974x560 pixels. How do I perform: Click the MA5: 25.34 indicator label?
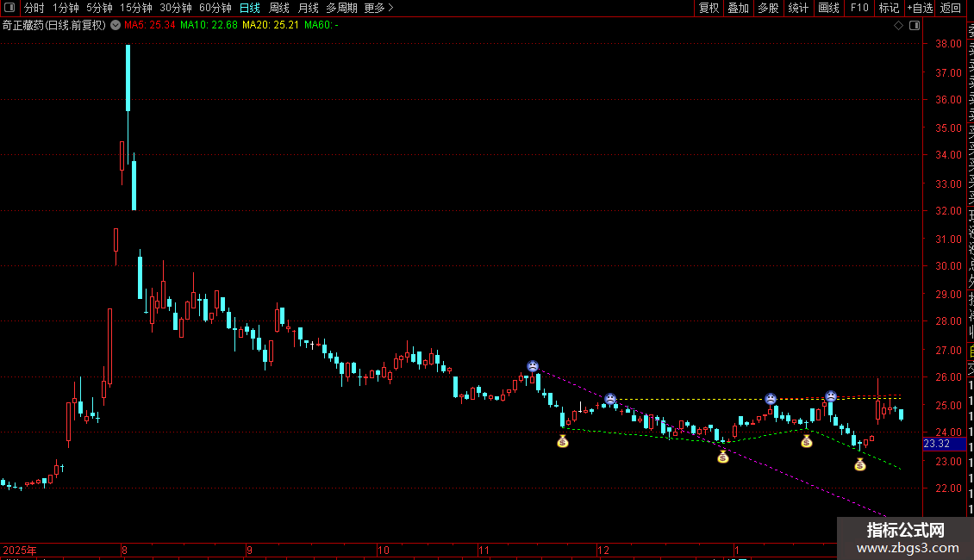[x=150, y=26]
